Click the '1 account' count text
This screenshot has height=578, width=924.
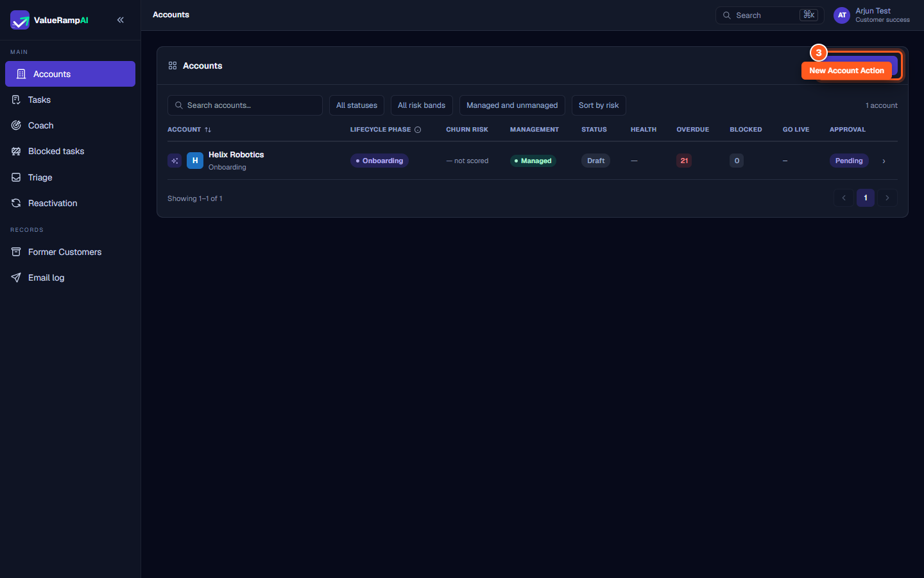(x=882, y=105)
